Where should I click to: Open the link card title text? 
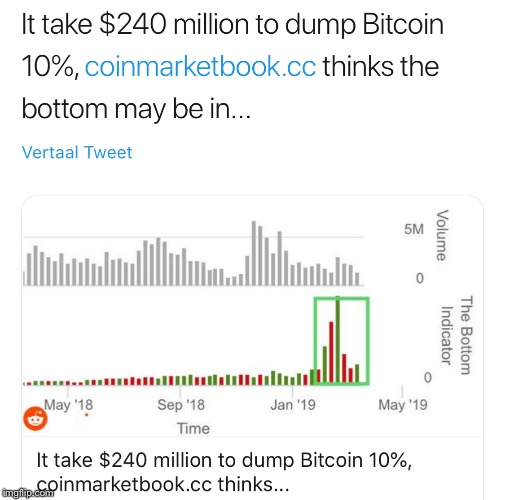pyautogui.click(x=224, y=472)
